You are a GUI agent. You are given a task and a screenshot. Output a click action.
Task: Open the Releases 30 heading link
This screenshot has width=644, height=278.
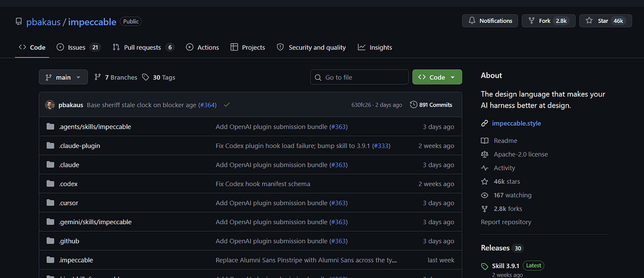tap(502, 248)
